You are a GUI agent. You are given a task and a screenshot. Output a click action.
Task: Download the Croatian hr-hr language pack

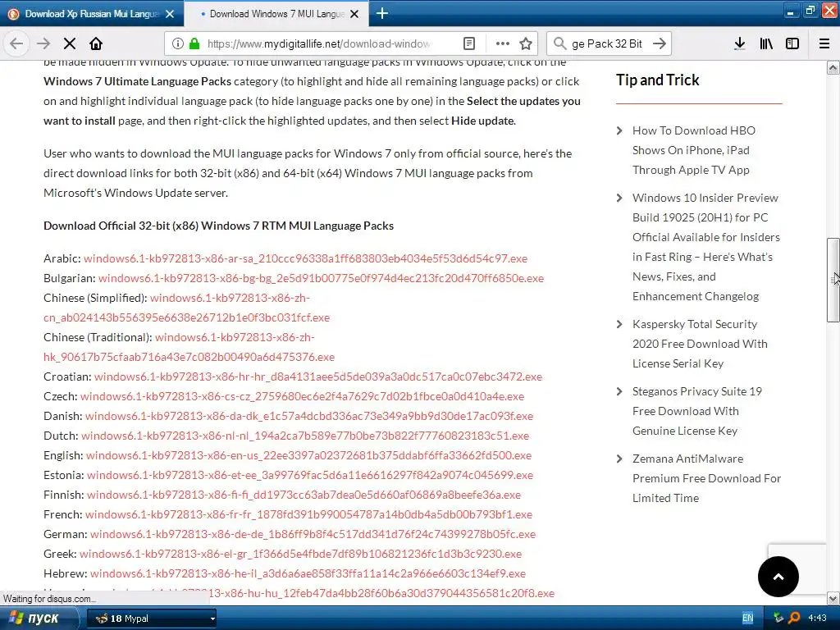pos(318,377)
